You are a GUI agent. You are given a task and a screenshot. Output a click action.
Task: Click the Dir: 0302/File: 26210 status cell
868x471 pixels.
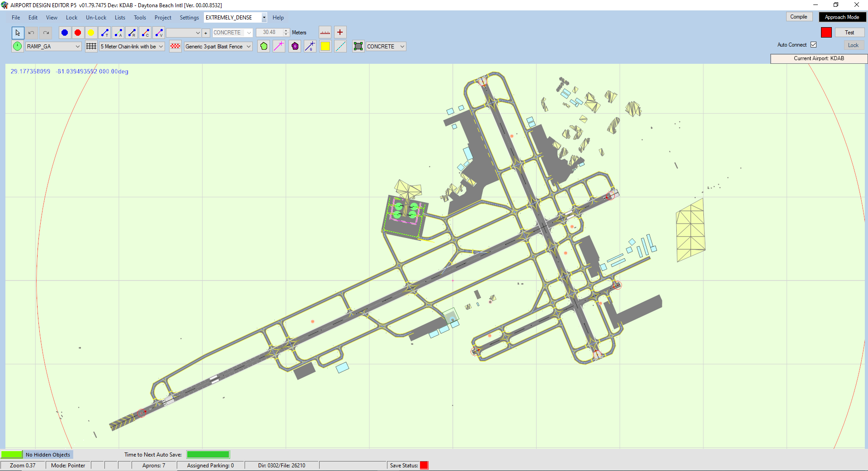point(282,466)
